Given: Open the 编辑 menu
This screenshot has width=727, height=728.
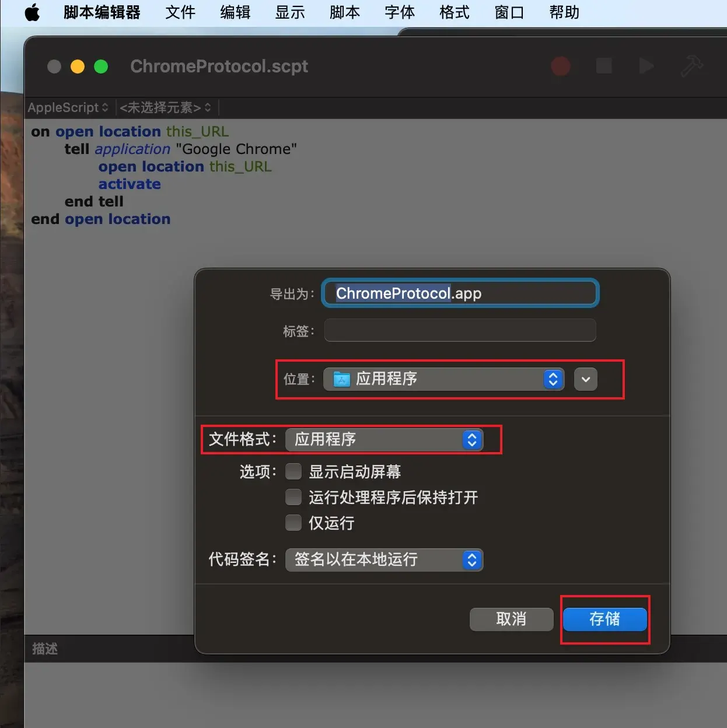Looking at the screenshot, I should click(x=235, y=12).
